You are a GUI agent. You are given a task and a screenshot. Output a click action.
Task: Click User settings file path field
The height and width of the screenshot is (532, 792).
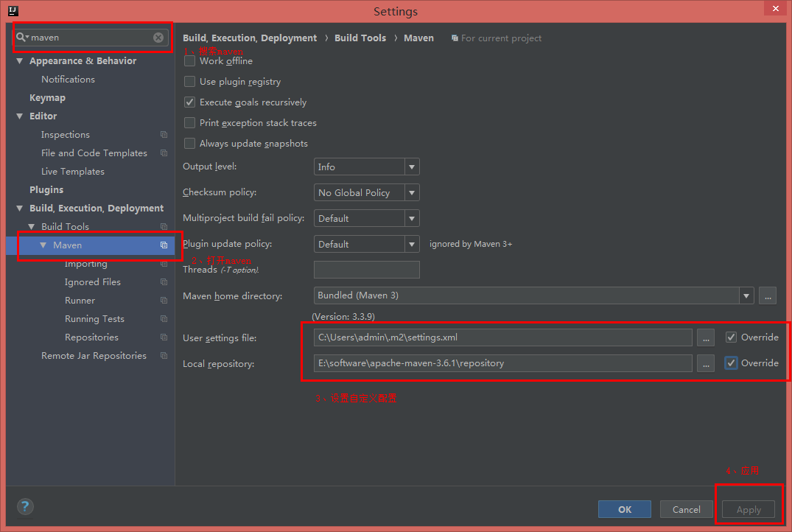503,337
